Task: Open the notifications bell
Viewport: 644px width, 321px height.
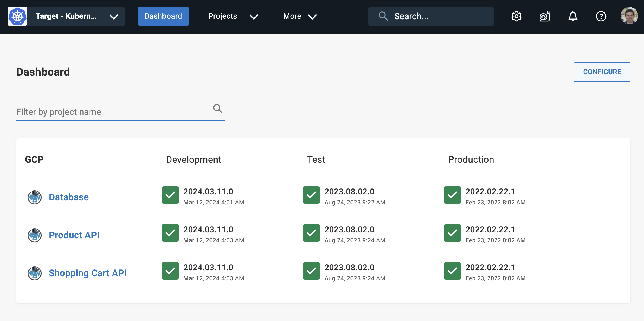Action: [573, 16]
